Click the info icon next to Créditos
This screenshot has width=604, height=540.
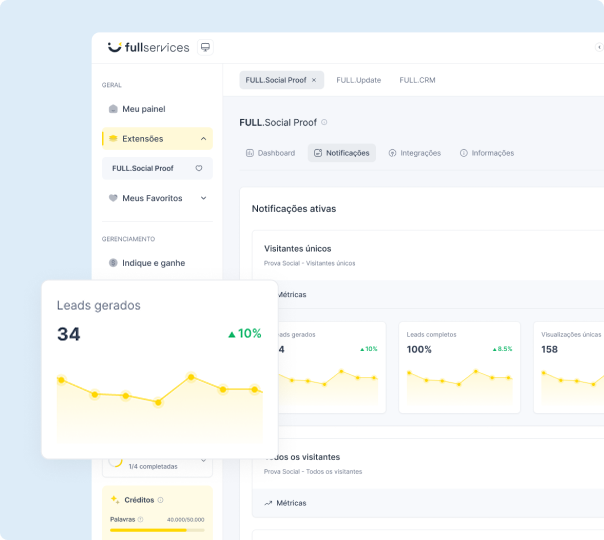pos(160,499)
